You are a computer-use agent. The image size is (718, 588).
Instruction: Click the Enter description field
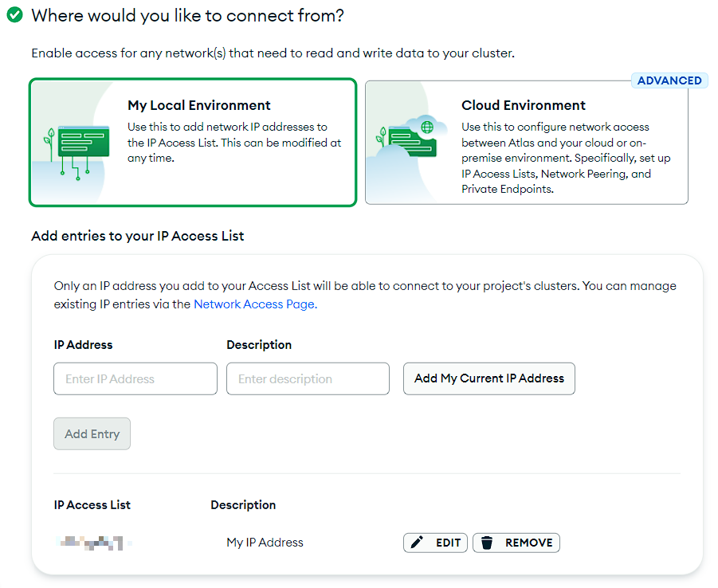click(x=308, y=378)
